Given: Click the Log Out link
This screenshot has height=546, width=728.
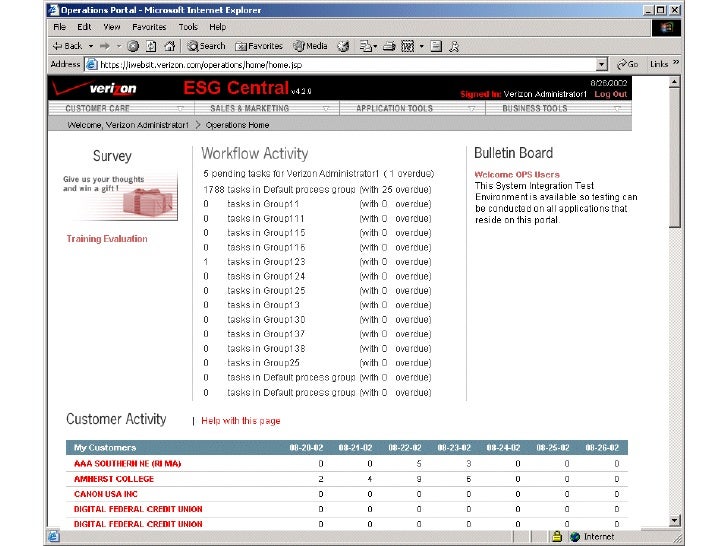Looking at the screenshot, I should (611, 94).
